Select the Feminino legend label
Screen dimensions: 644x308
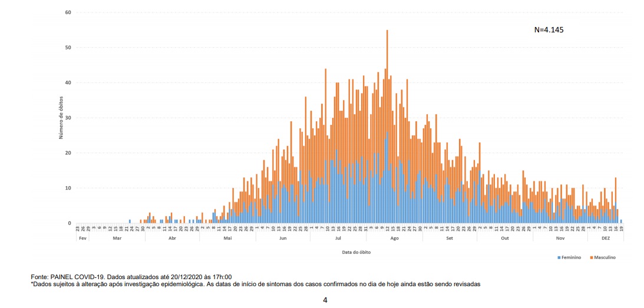tap(572, 257)
